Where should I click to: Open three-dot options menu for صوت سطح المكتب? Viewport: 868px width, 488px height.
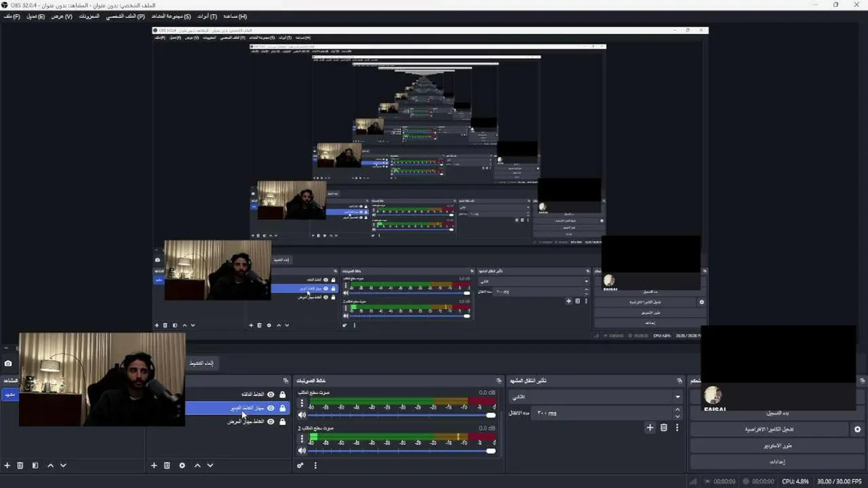tap(302, 403)
